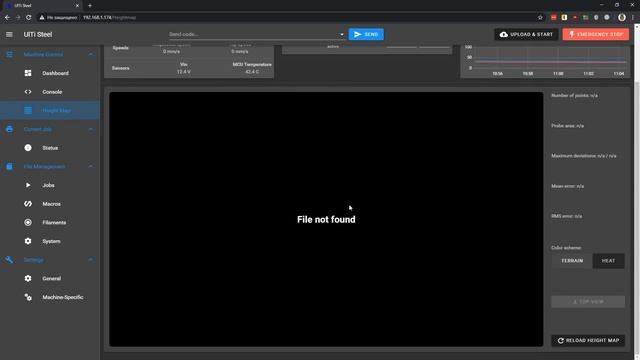This screenshot has height=360, width=640.
Task: Collapse the Current Job group
Action: point(91,129)
